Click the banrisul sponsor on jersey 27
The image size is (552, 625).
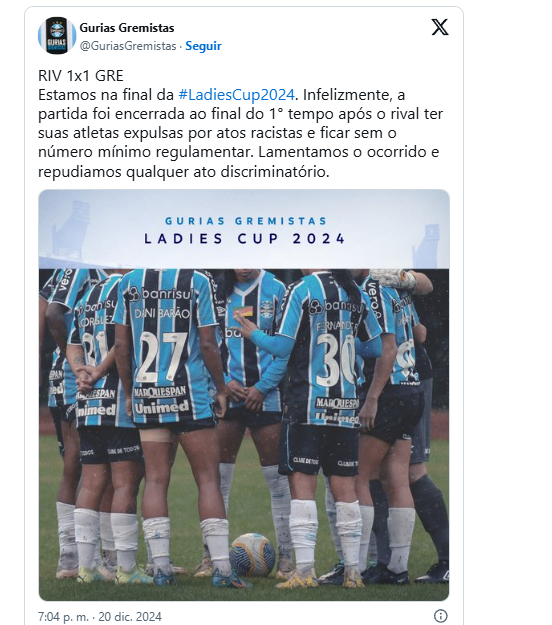pyautogui.click(x=160, y=294)
